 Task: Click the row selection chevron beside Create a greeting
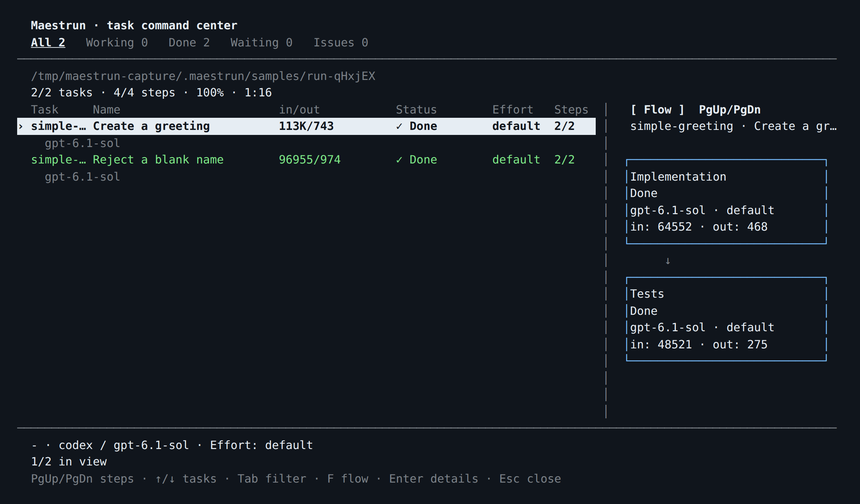[21, 126]
